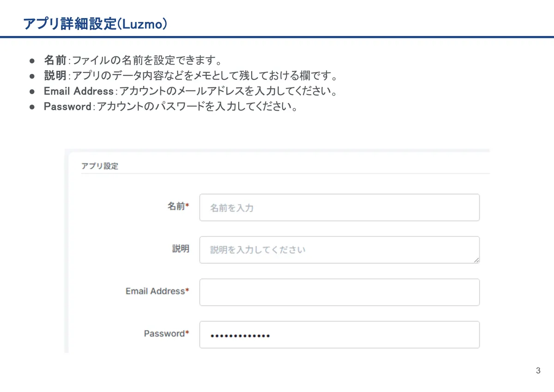Click the Password input field
Viewport: 554px width, 392px height.
(339, 334)
